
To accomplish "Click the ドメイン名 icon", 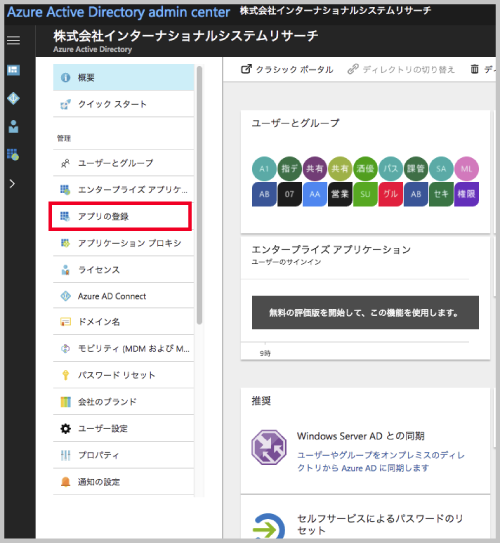I will tap(65, 322).
